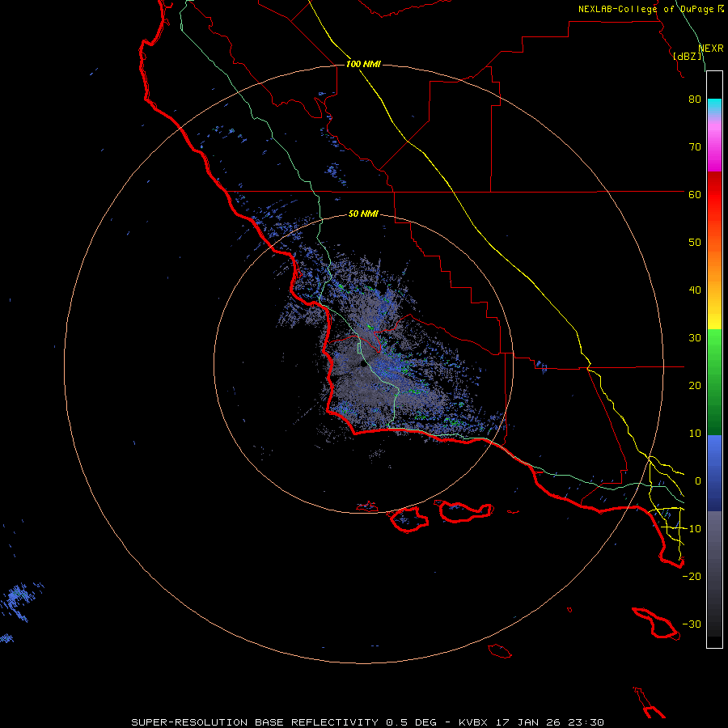Click the SUPER-RESOLUTION BASE REFLECTIVITY title

255,722
